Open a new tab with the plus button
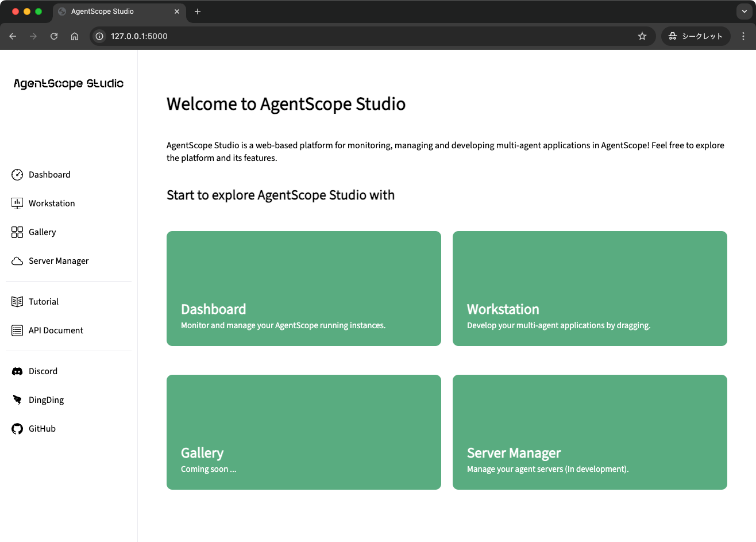 [198, 11]
